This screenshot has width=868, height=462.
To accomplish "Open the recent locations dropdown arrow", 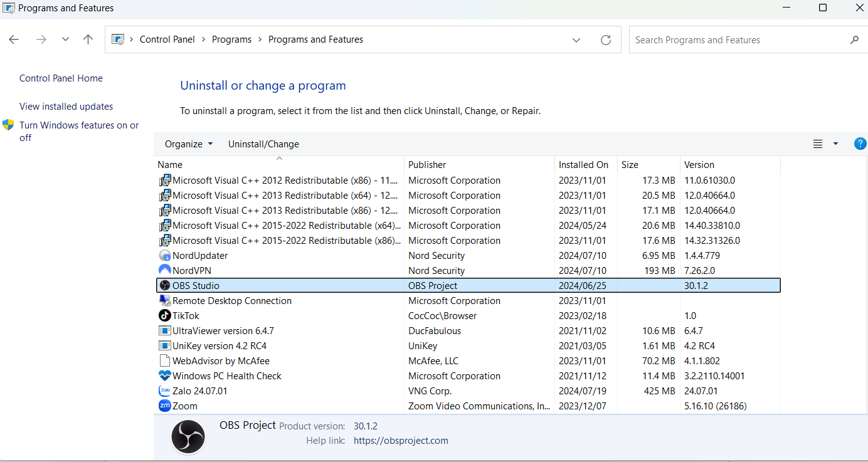I will tap(65, 39).
